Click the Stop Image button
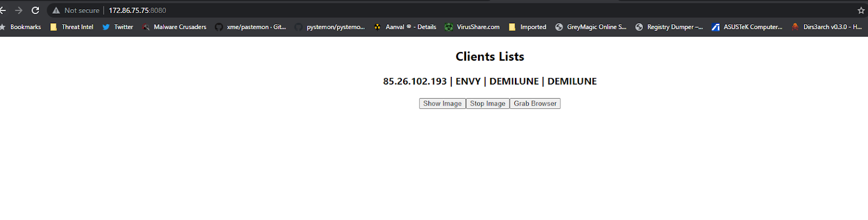 pos(488,103)
